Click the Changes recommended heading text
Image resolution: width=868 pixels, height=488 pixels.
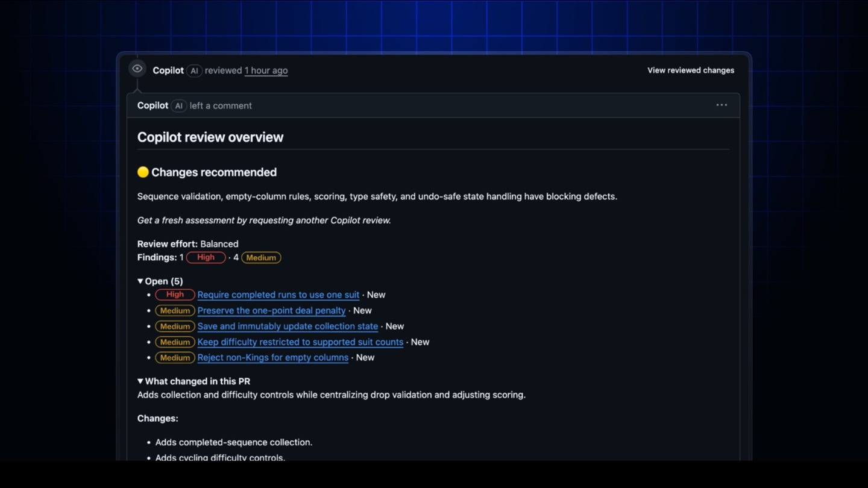point(214,172)
